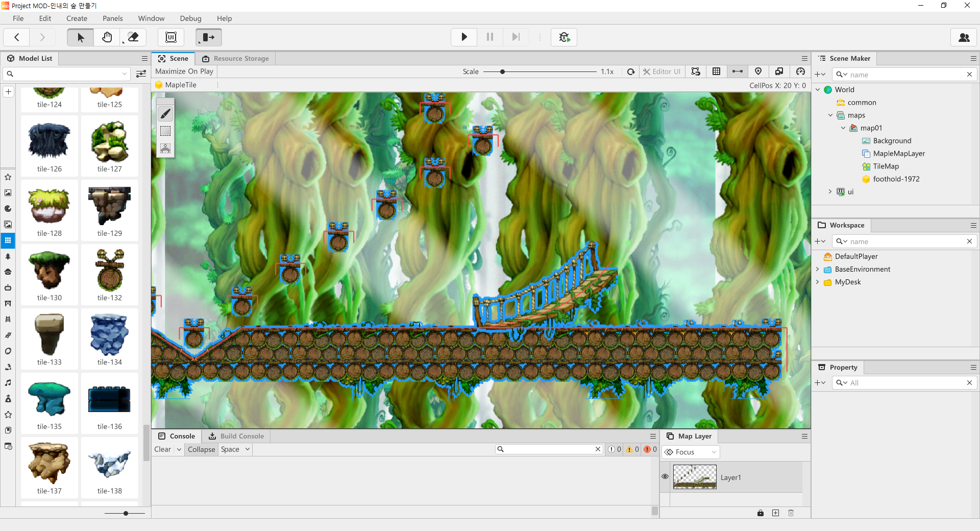Select the tile brush tool in scene
Image resolution: width=980 pixels, height=531 pixels.
(x=165, y=114)
